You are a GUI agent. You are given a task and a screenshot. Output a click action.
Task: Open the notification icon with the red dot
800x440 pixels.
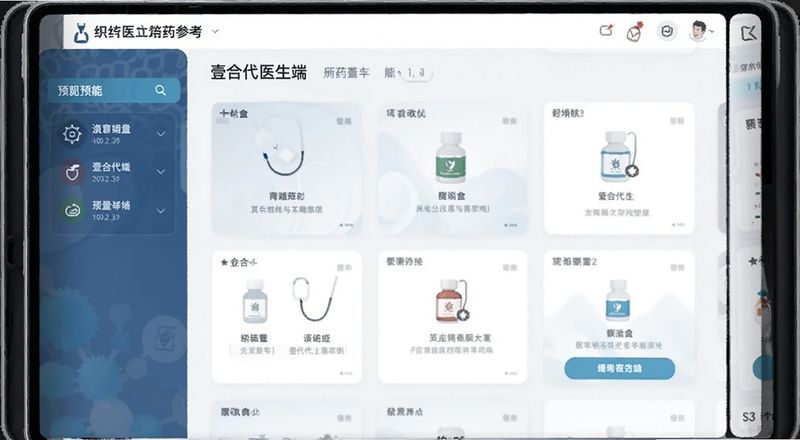tap(634, 32)
